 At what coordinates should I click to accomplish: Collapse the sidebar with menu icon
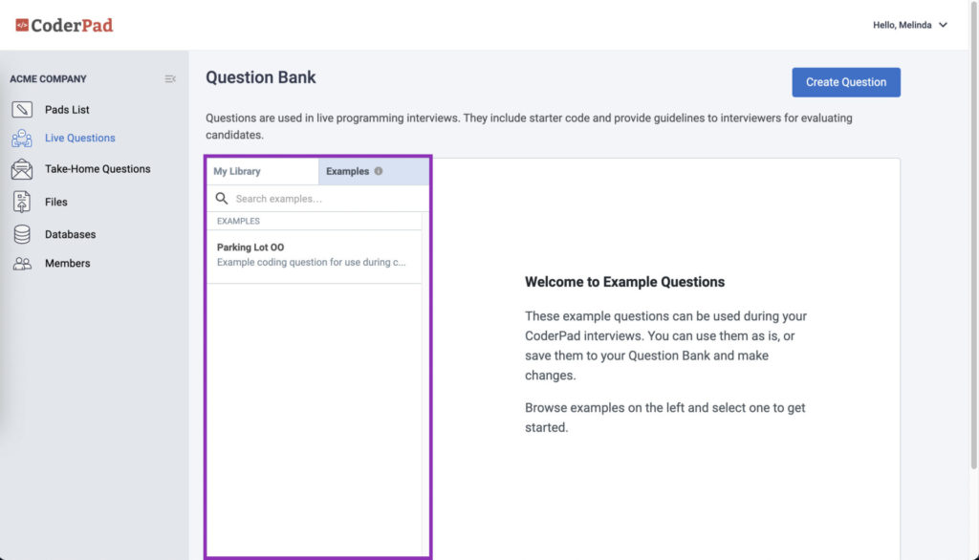tap(170, 79)
